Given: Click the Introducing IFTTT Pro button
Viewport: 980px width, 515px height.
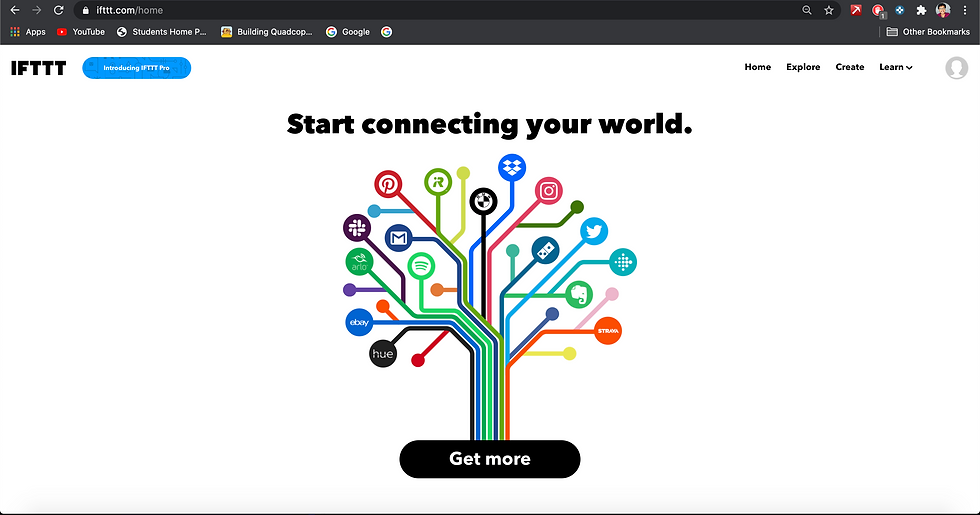Looking at the screenshot, I should click(136, 68).
